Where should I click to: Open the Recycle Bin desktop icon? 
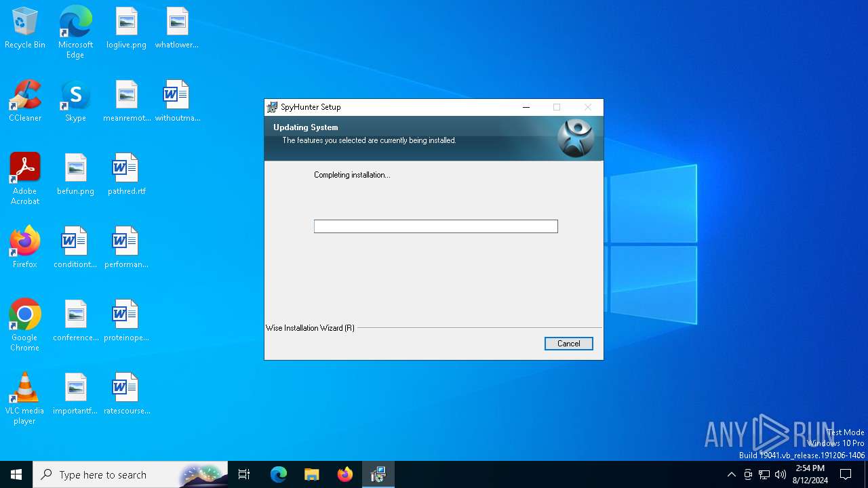pyautogui.click(x=25, y=28)
